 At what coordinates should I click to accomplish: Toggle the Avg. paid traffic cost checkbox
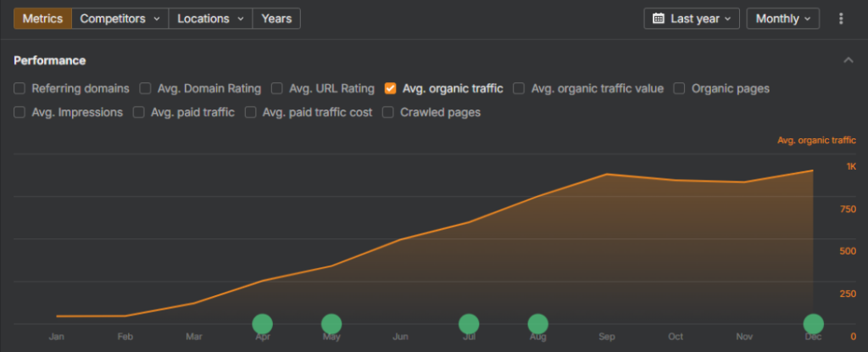pos(251,112)
